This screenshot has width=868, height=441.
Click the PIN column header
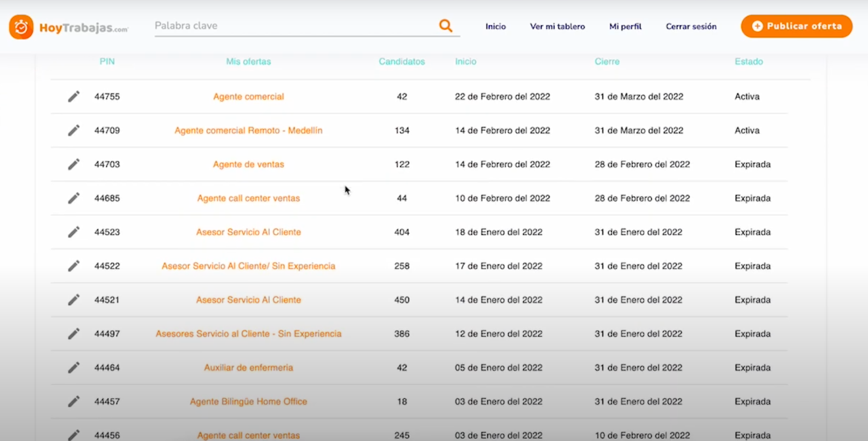[107, 62]
